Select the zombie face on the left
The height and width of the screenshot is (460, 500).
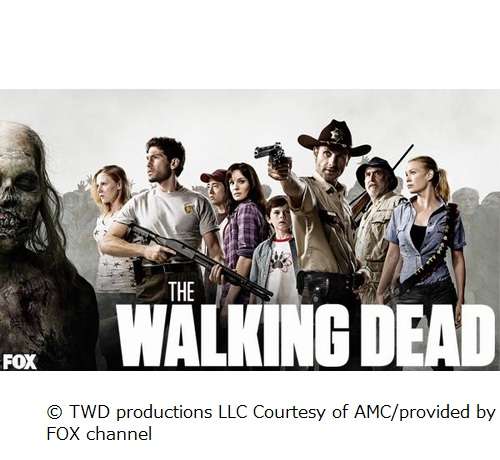coord(20,193)
